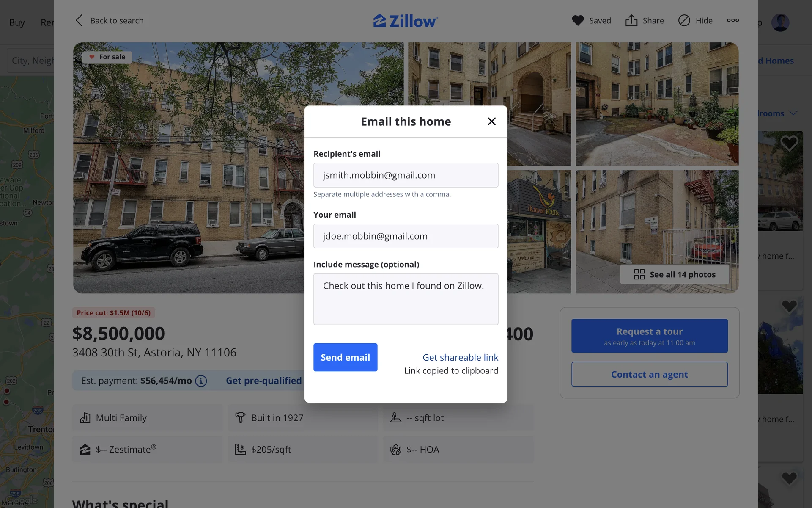The width and height of the screenshot is (812, 508).
Task: Open the Buy menu item
Action: (x=17, y=22)
